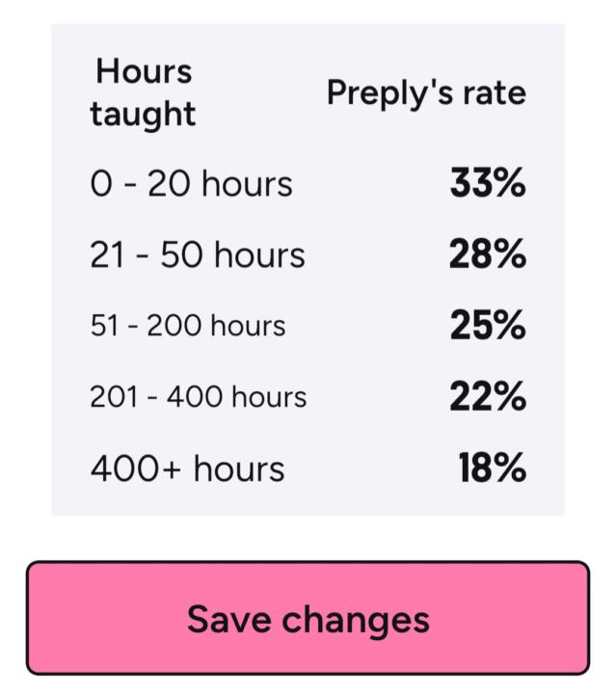Click the Save changes button

308,618
